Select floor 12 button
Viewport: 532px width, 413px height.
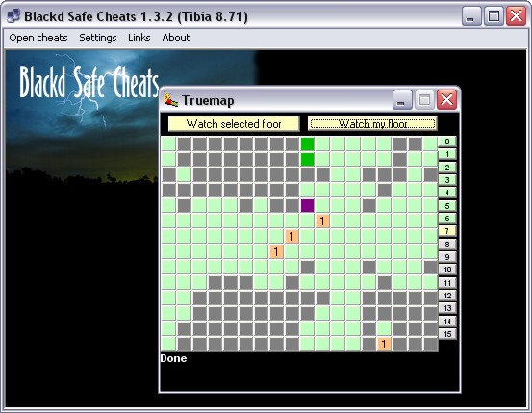pyautogui.click(x=447, y=296)
